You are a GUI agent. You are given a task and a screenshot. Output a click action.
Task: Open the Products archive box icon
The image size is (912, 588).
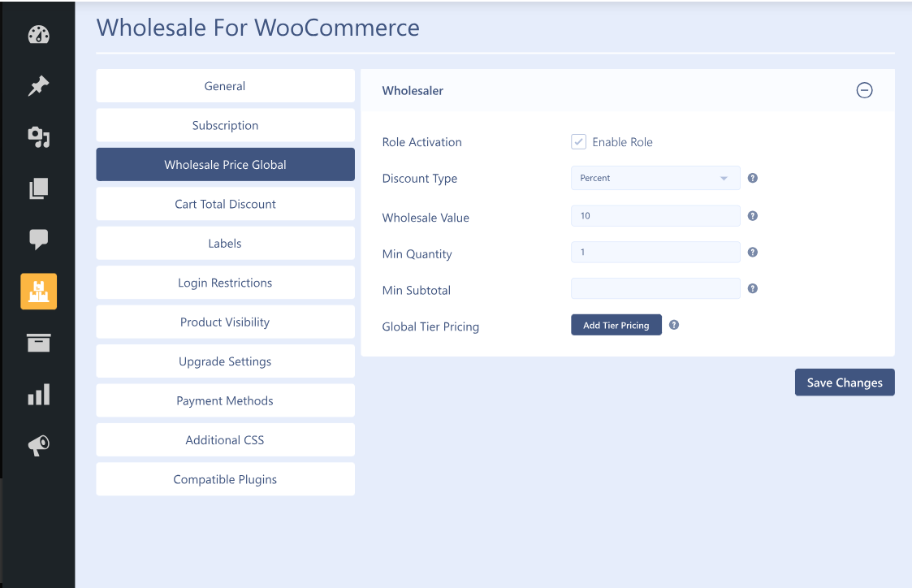click(38, 343)
